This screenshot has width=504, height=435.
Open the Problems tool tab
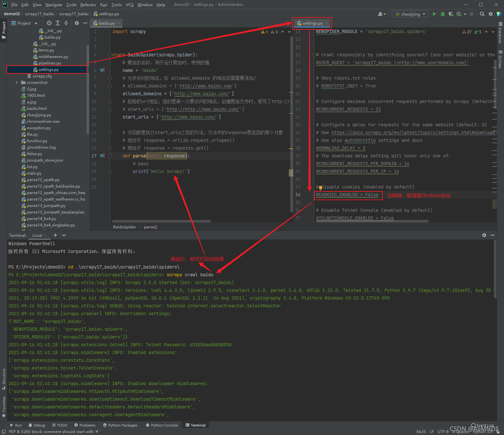pyautogui.click(x=85, y=425)
